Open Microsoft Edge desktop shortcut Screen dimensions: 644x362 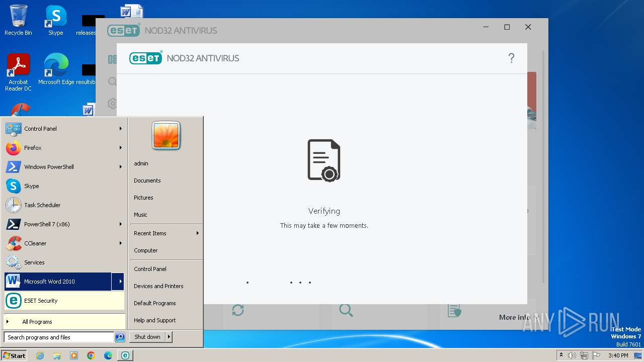[x=56, y=69]
